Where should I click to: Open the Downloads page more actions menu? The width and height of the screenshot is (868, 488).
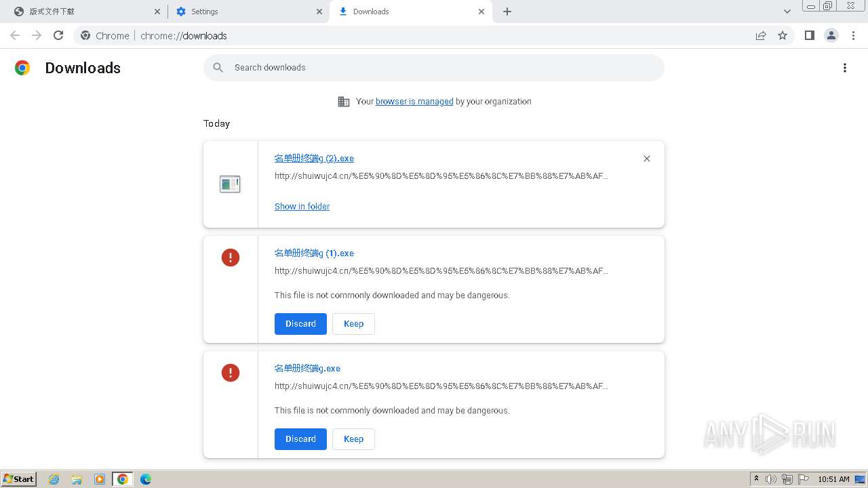845,68
